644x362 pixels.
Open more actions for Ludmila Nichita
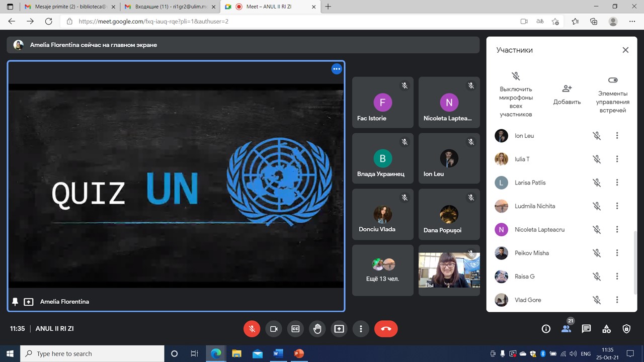617,206
